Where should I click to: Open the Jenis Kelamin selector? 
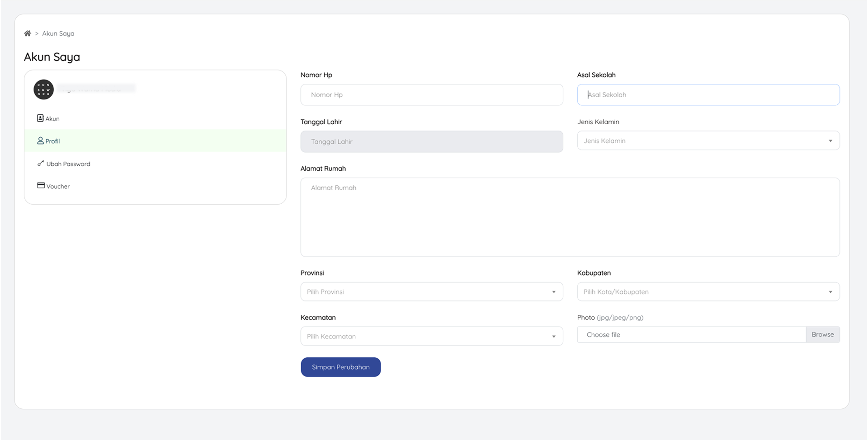point(708,140)
